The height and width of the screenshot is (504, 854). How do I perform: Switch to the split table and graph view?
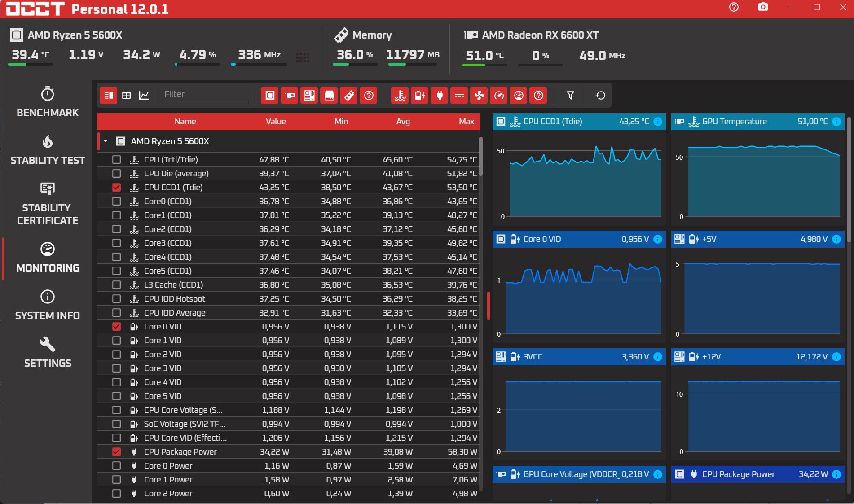[108, 95]
